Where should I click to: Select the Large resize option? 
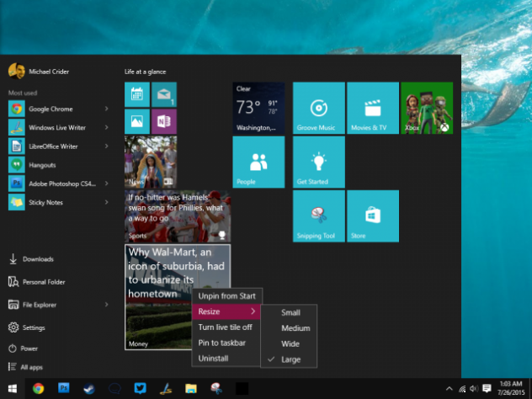tap(290, 359)
